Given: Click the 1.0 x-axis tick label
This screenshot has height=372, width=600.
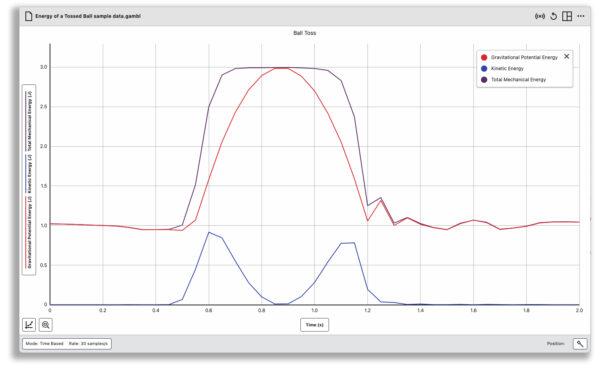Looking at the screenshot, I should pyautogui.click(x=314, y=310).
